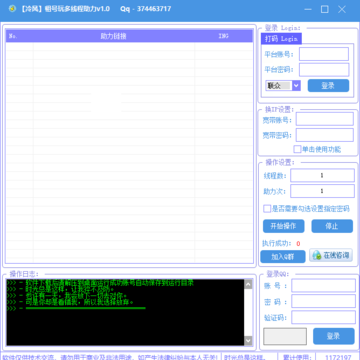This screenshot has width=360, height=360.
Task: Focus the 平台密码 input field
Action: (324, 70)
